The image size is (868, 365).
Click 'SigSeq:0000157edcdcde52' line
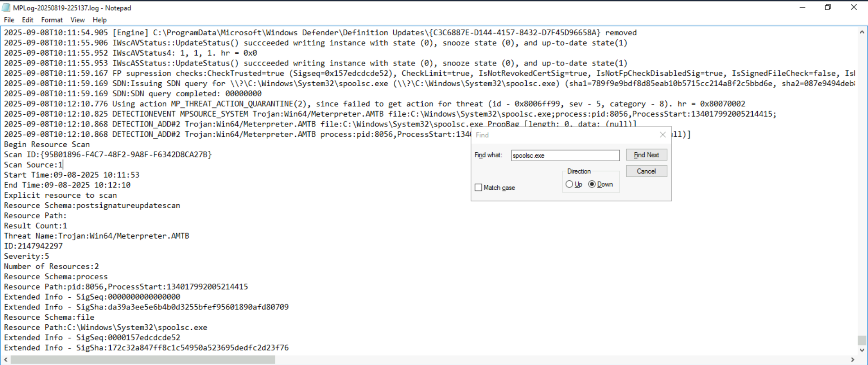[92, 337]
